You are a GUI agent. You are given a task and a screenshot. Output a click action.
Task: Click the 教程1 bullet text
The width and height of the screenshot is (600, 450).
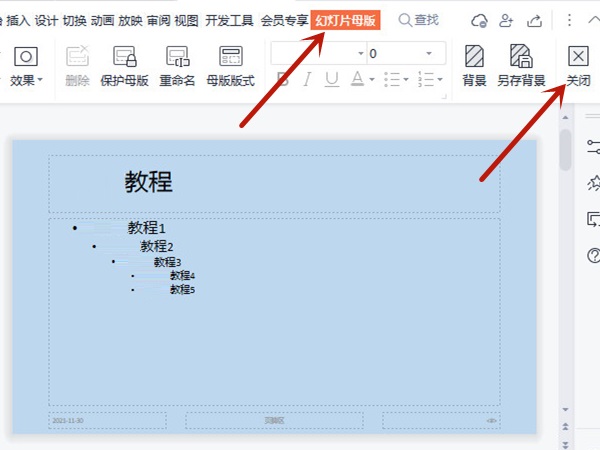pyautogui.click(x=147, y=228)
